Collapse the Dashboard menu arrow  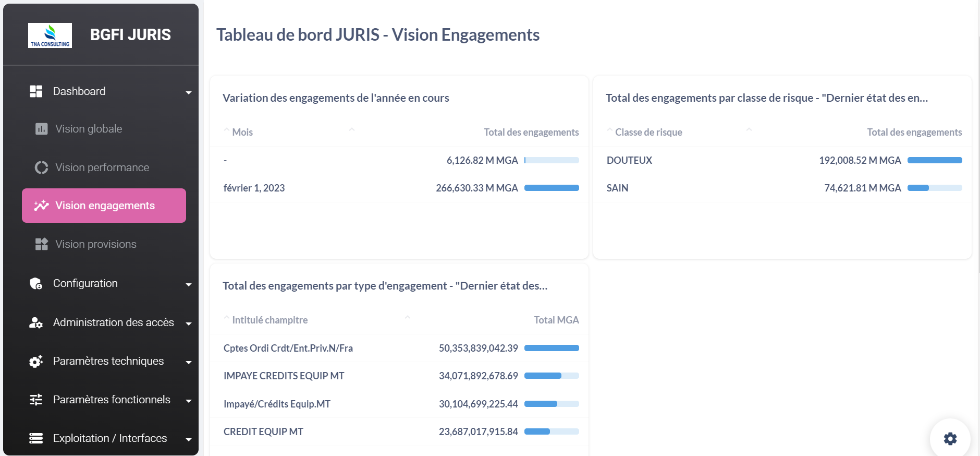click(x=189, y=92)
